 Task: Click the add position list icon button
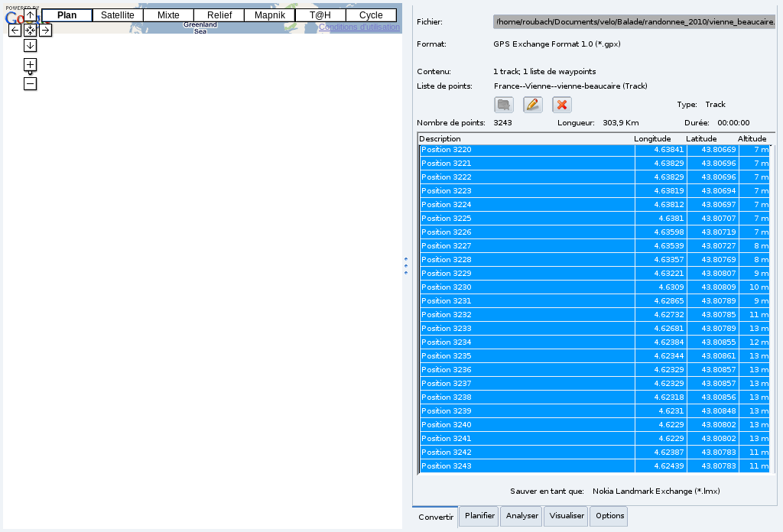[504, 105]
